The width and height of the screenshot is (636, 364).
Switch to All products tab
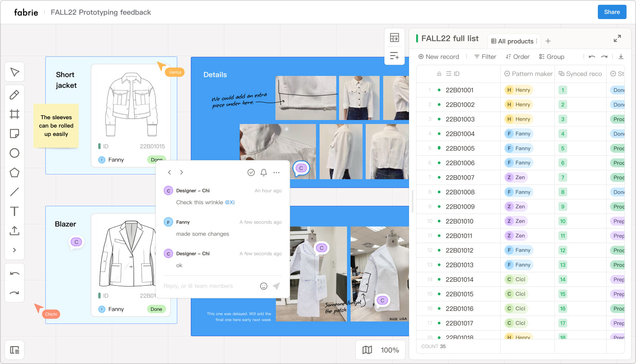click(514, 41)
